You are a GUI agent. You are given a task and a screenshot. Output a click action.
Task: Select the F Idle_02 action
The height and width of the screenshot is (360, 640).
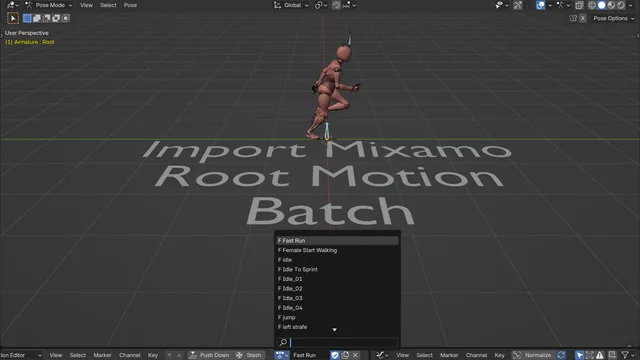(x=337, y=289)
